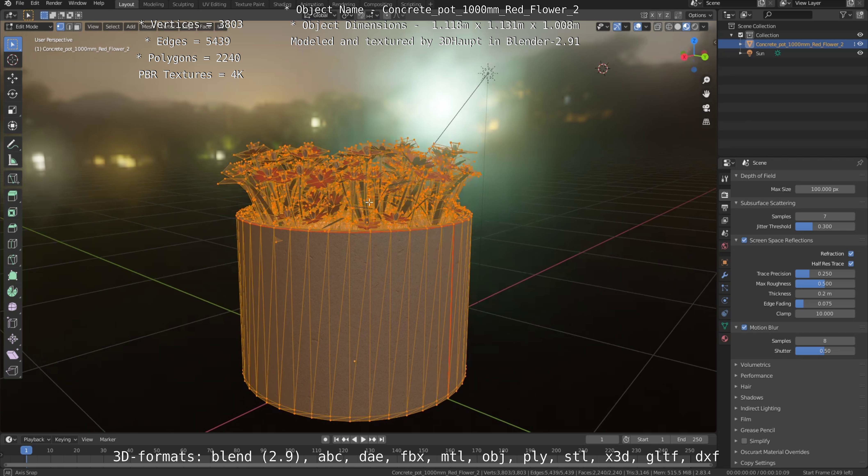The height and width of the screenshot is (476, 868).
Task: Toggle the Refraction checkbox
Action: tap(851, 254)
